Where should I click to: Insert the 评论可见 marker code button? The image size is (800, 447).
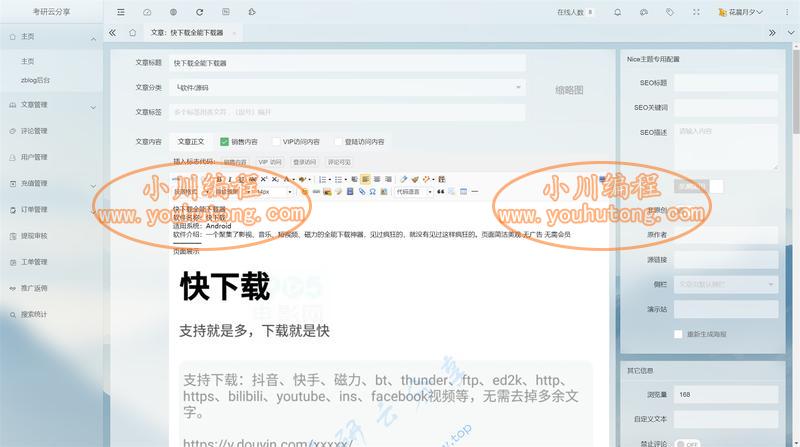(339, 162)
